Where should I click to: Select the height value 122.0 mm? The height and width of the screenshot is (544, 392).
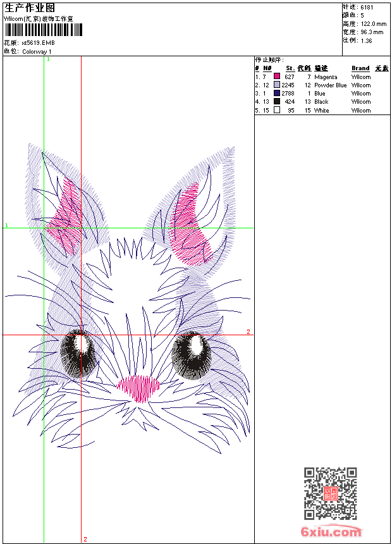coord(374,24)
